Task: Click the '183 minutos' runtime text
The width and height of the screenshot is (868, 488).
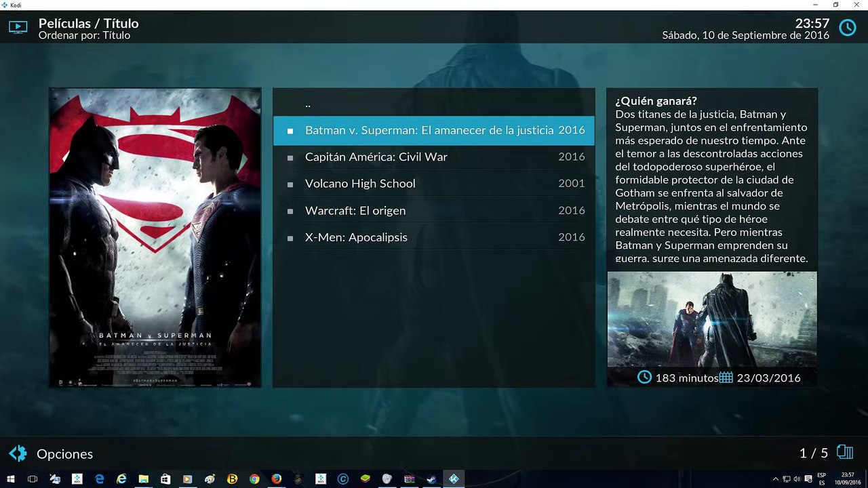Action: (686, 378)
